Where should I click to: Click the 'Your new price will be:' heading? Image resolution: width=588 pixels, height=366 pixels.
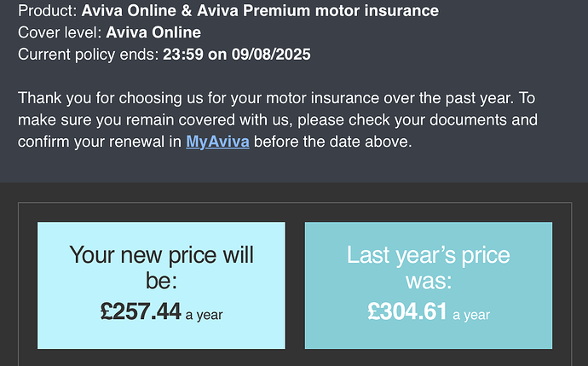(161, 266)
